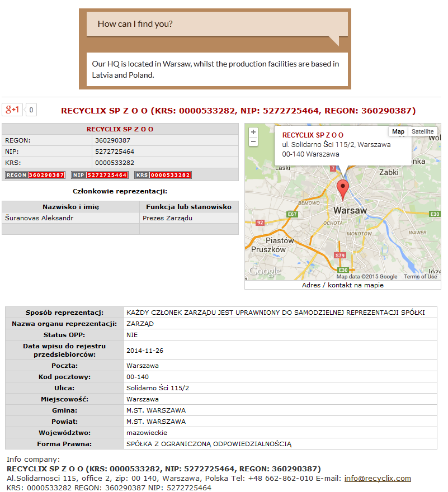This screenshot has width=448, height=492.
Task: Click the Nazwisko i imię column header
Action: tap(70, 207)
